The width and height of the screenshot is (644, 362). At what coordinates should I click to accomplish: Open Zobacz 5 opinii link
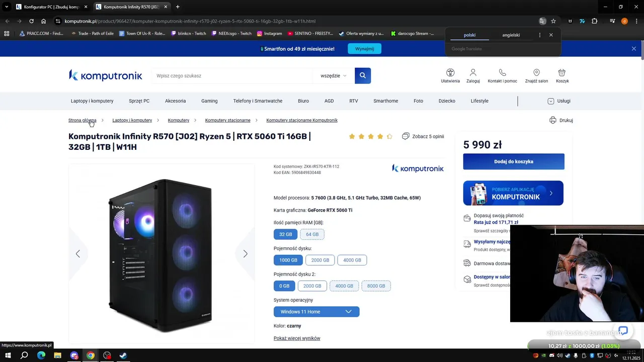tap(423, 136)
